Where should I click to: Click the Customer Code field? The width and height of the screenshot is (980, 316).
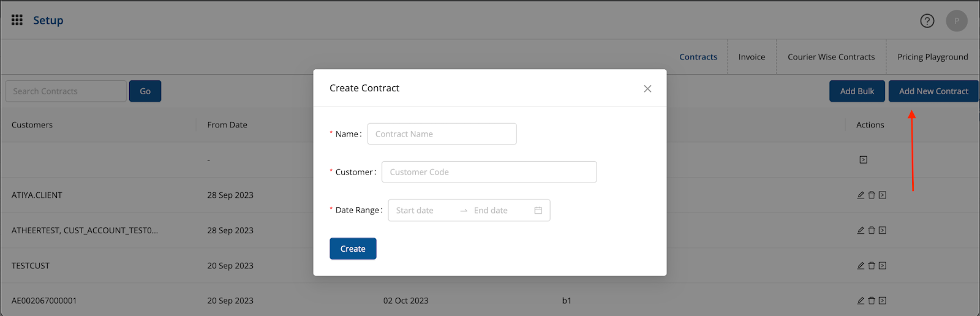[x=489, y=172]
